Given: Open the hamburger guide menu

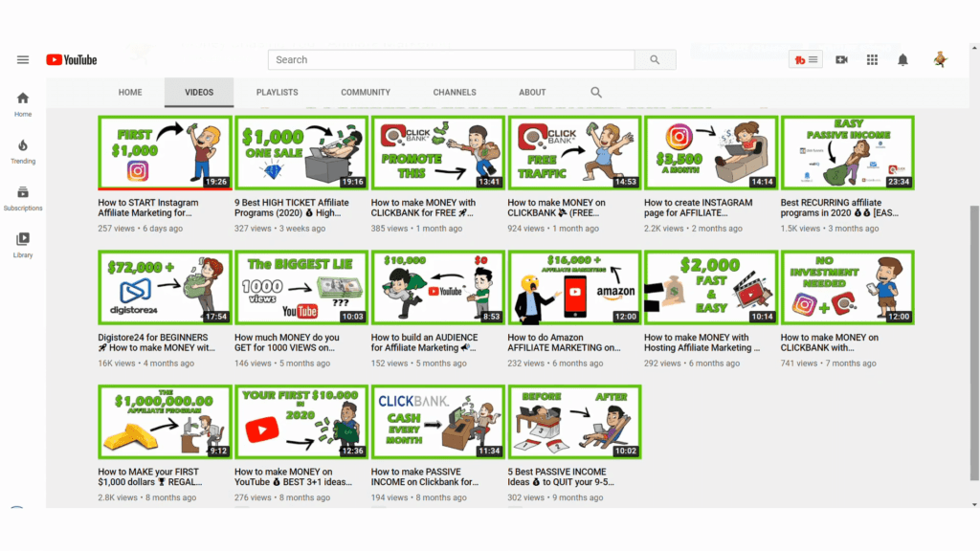Looking at the screenshot, I should click(x=23, y=60).
